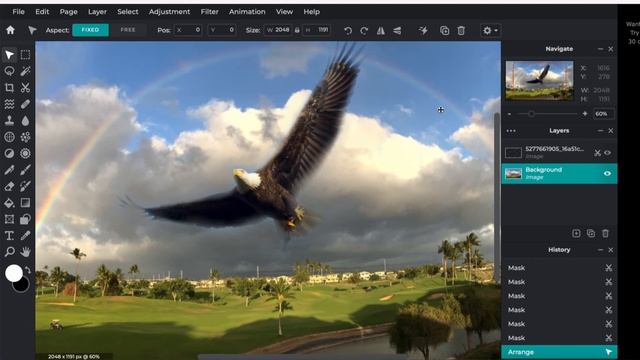Select the Arrange tool in left toolbox
The image size is (640, 360).
pos(9,55)
